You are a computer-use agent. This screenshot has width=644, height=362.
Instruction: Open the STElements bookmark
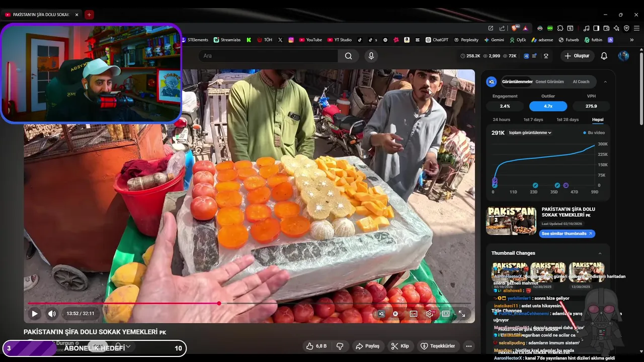(195, 40)
